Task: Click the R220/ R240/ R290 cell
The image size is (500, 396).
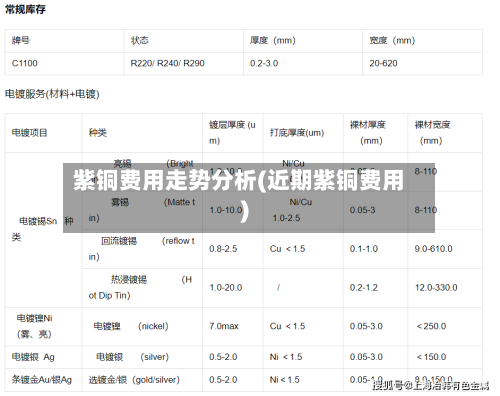Action: [167, 63]
